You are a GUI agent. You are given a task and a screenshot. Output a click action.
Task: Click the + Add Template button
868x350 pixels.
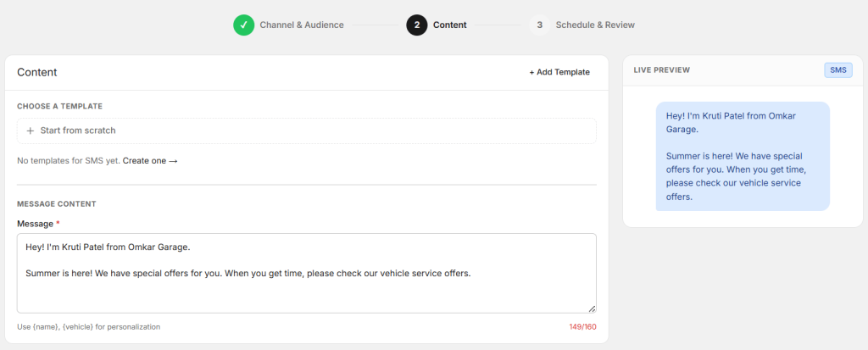point(559,72)
